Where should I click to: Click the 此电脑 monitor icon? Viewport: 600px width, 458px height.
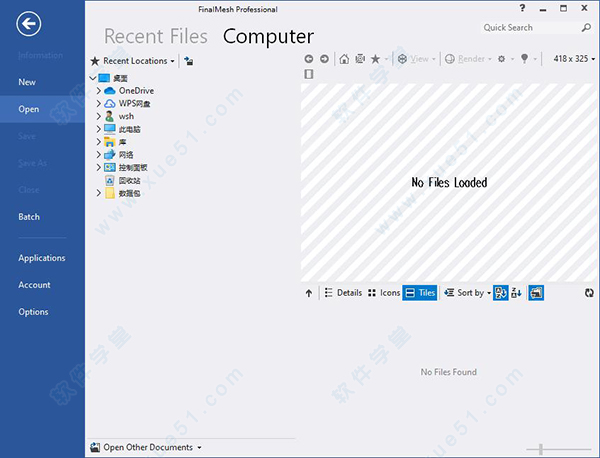[x=110, y=129]
